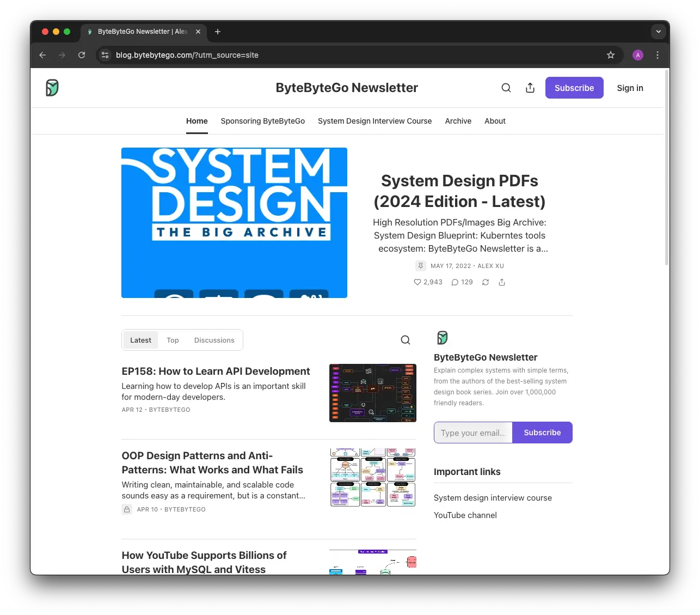Screen dimensions: 700x615
Task: Open a new browser tab with the plus icon
Action: [218, 32]
